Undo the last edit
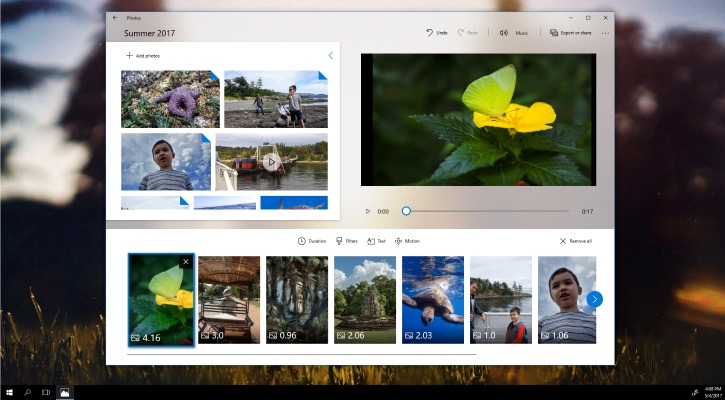 tap(436, 33)
